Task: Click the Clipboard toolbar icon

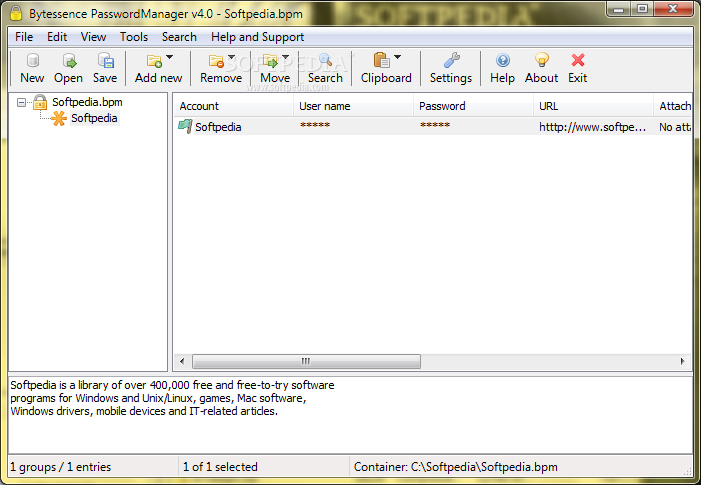Action: pos(381,60)
